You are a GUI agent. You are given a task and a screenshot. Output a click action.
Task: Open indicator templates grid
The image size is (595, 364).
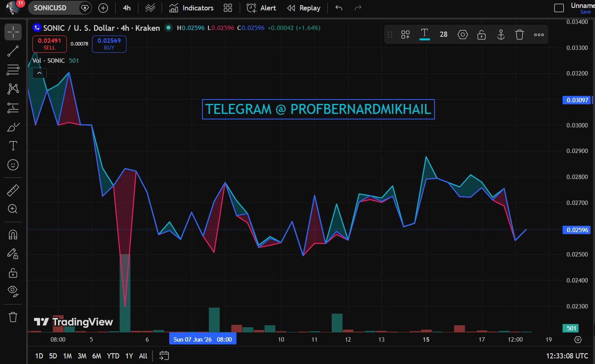click(228, 8)
